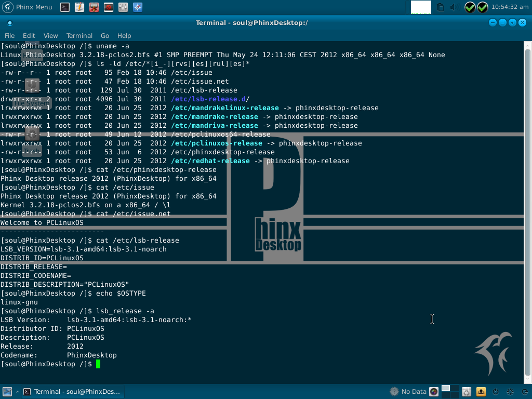Click the terminal vertical scrollbar
The width and height of the screenshot is (532, 399).
pos(528,212)
